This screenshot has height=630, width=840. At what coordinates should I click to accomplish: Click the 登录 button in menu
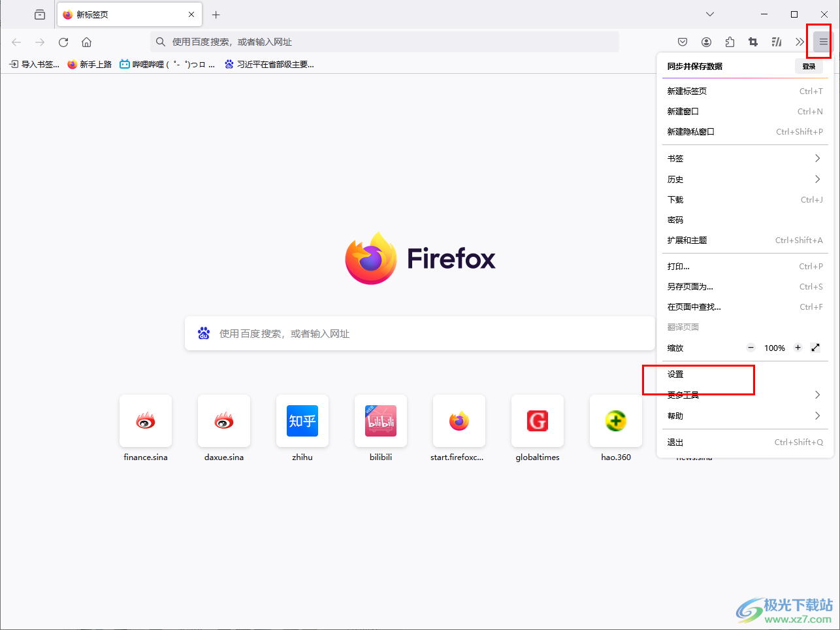(809, 66)
